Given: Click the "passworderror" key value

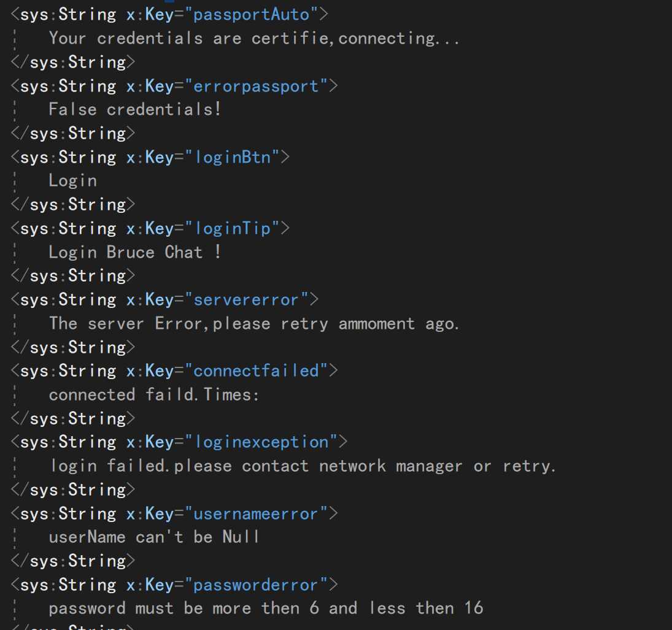Looking at the screenshot, I should click(x=256, y=585).
